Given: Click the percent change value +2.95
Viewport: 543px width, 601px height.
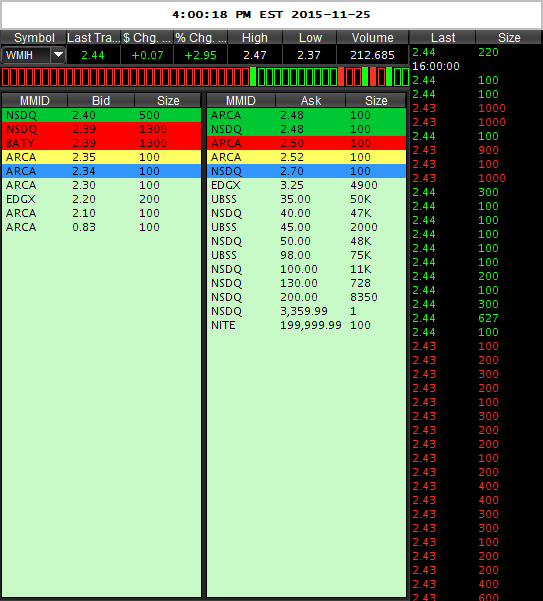Looking at the screenshot, I should pyautogui.click(x=200, y=55).
